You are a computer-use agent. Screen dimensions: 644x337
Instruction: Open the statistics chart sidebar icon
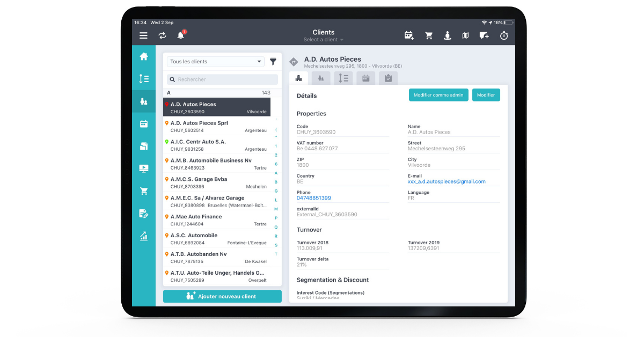coord(144,236)
